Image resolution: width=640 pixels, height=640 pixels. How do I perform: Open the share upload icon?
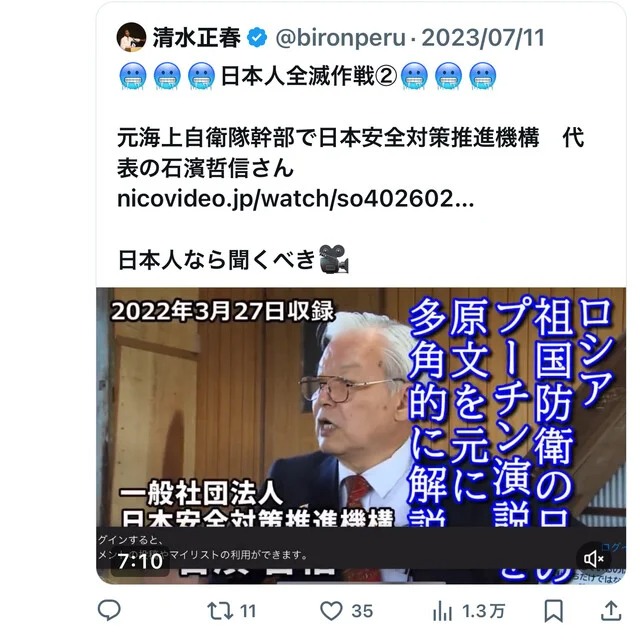click(x=611, y=611)
